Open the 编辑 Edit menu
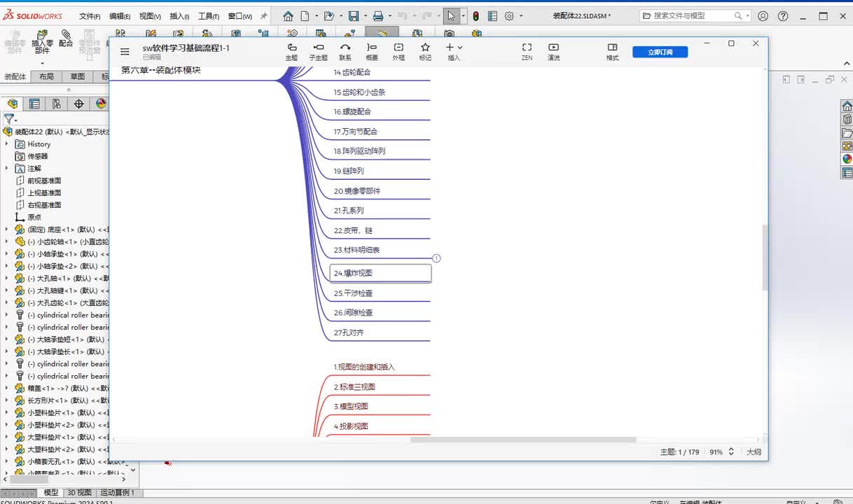 click(x=120, y=16)
